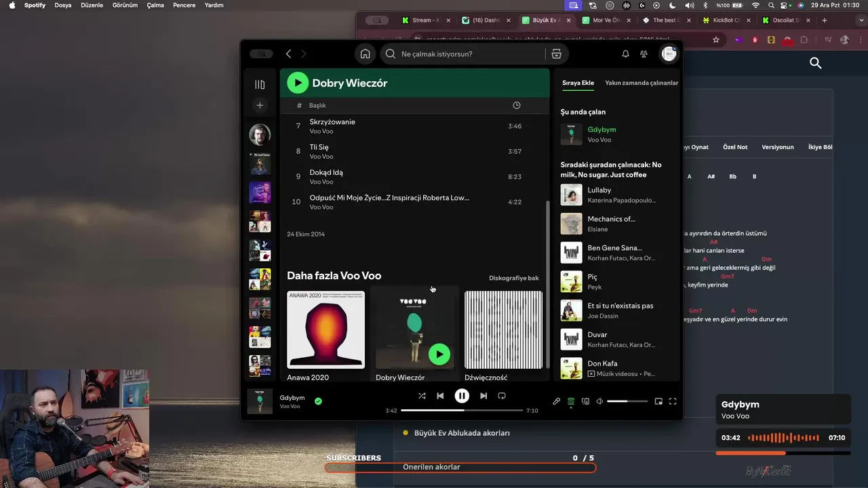This screenshot has width=868, height=488.
Task: Open friend activity icon
Action: pyautogui.click(x=644, y=54)
